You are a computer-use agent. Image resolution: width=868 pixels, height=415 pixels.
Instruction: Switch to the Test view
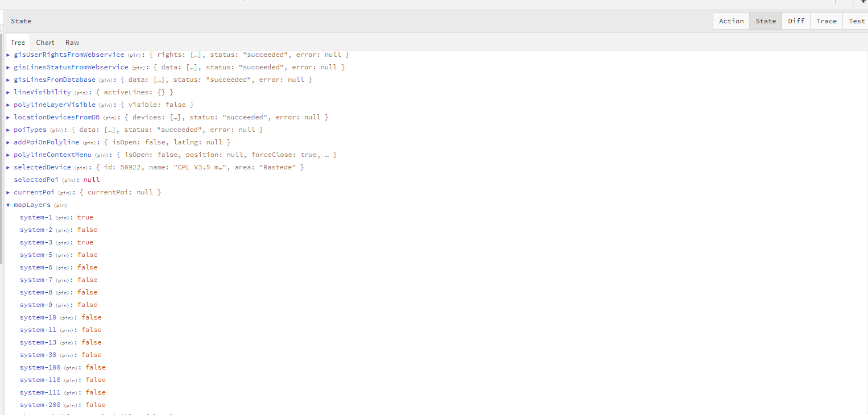(856, 21)
